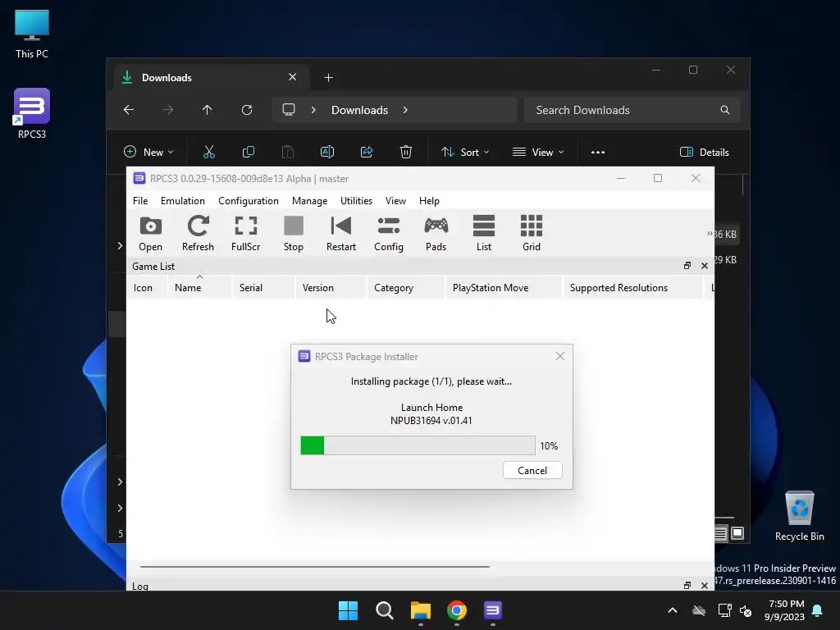Open the View menu in RPCS3

point(396,201)
